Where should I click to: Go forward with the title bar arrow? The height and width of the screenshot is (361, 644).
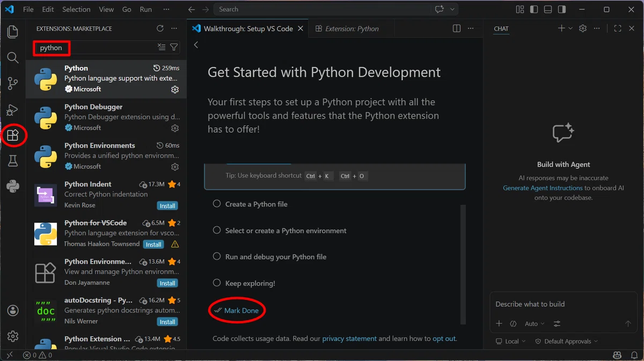206,9
